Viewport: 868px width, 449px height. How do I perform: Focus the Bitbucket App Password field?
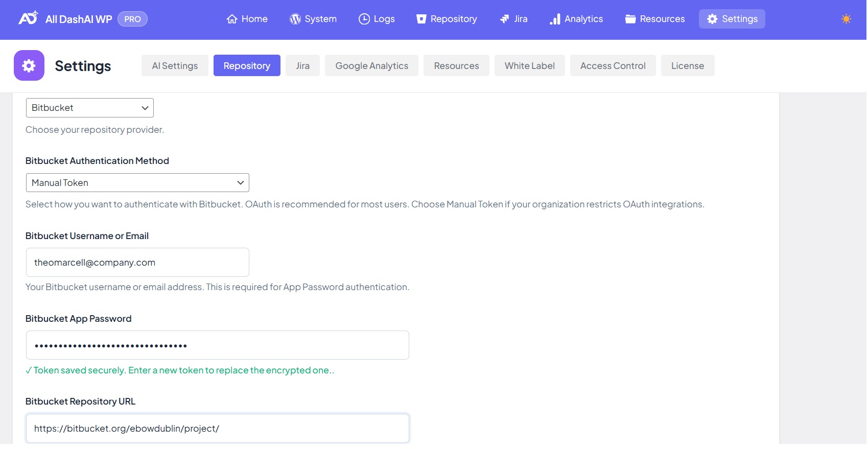pyautogui.click(x=217, y=345)
